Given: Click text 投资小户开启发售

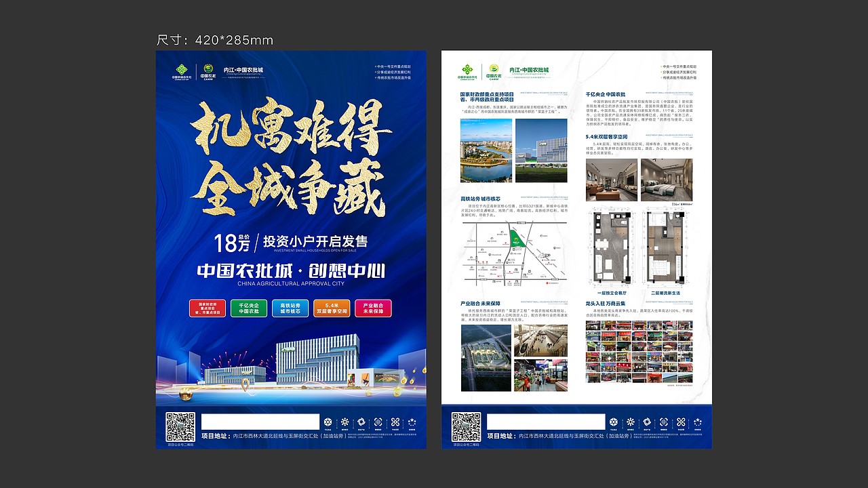Looking at the screenshot, I should click(315, 241).
